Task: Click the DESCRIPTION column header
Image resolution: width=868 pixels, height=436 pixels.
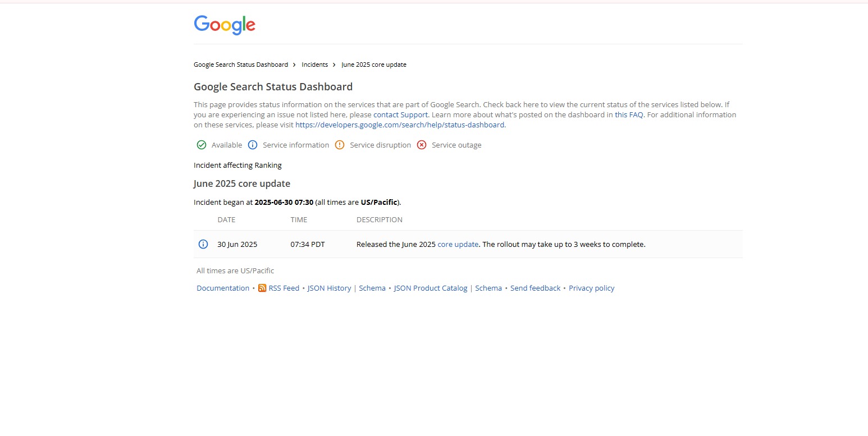Action: coord(380,219)
